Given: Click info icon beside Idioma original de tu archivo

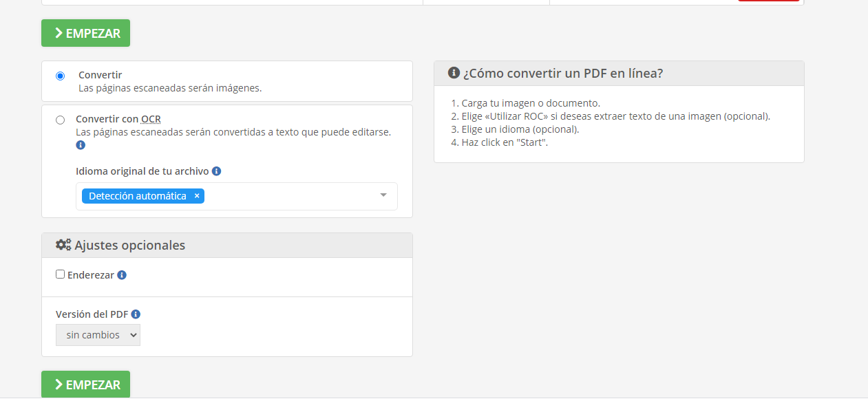Looking at the screenshot, I should pos(216,171).
